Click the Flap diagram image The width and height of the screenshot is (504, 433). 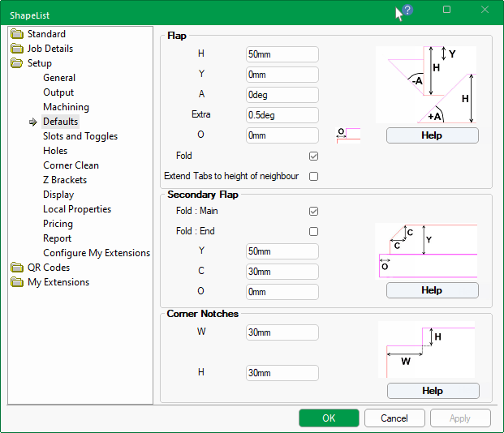(426, 84)
